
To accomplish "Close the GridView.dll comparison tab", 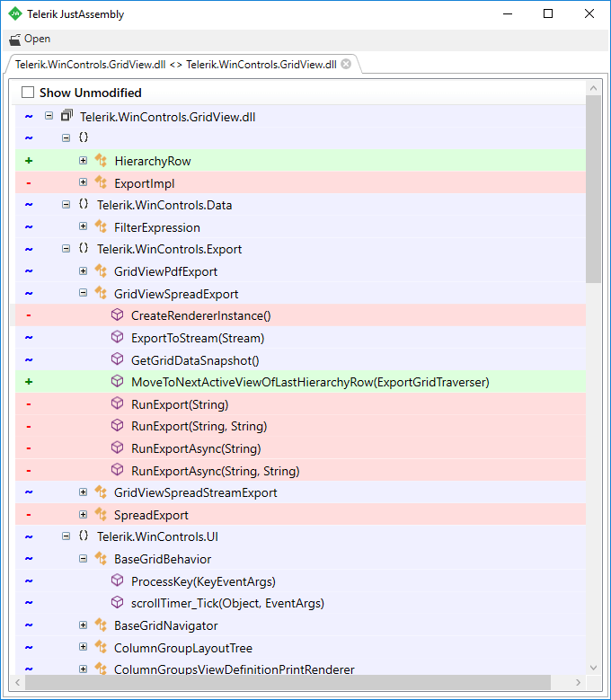I will 346,65.
